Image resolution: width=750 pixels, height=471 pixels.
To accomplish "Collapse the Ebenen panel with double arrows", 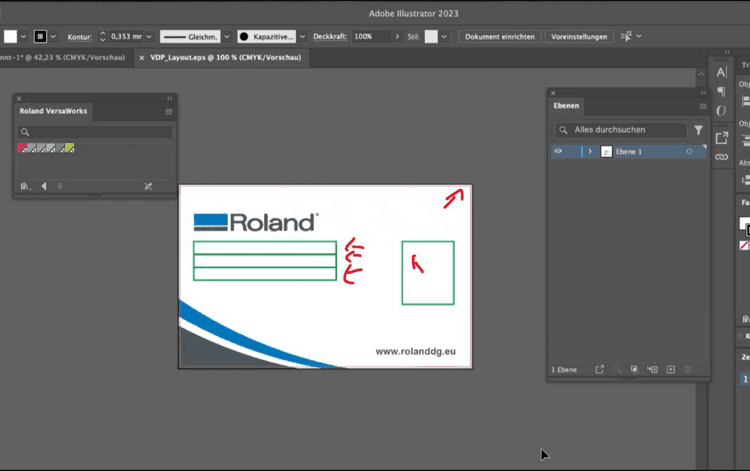I will click(703, 93).
